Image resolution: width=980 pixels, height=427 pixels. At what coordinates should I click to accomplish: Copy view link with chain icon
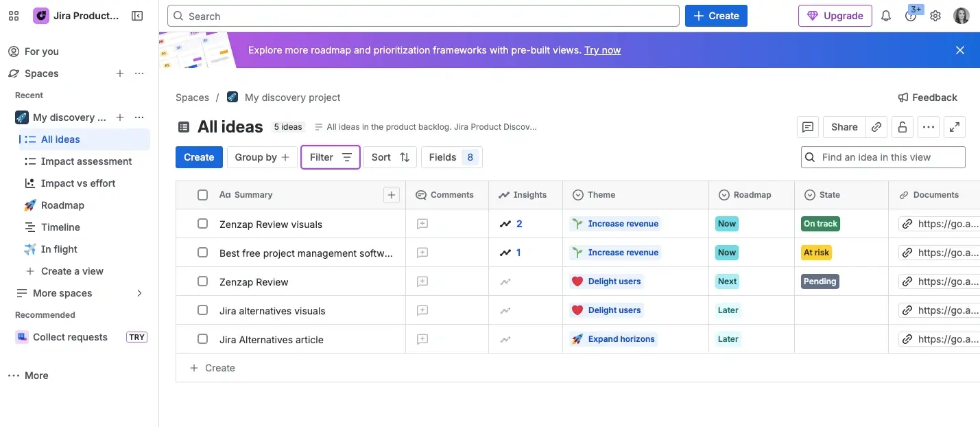coord(876,127)
